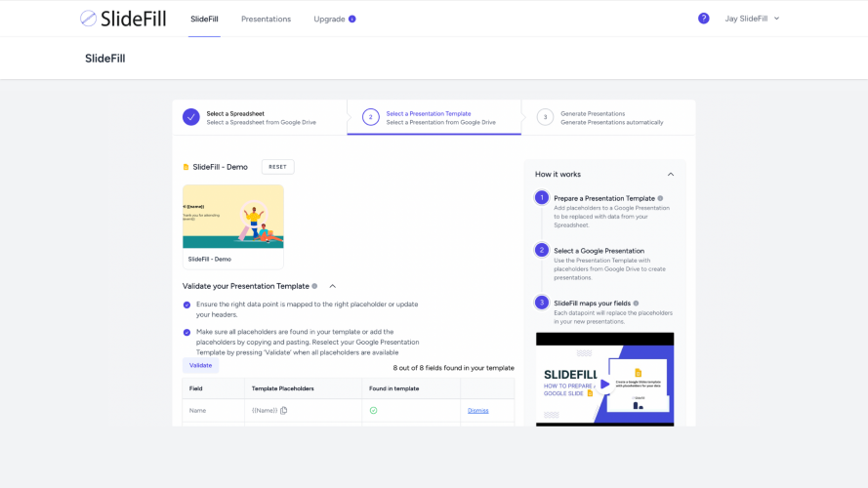Open the Upgrade nav tab
Image resolution: width=868 pixels, height=488 pixels.
329,19
